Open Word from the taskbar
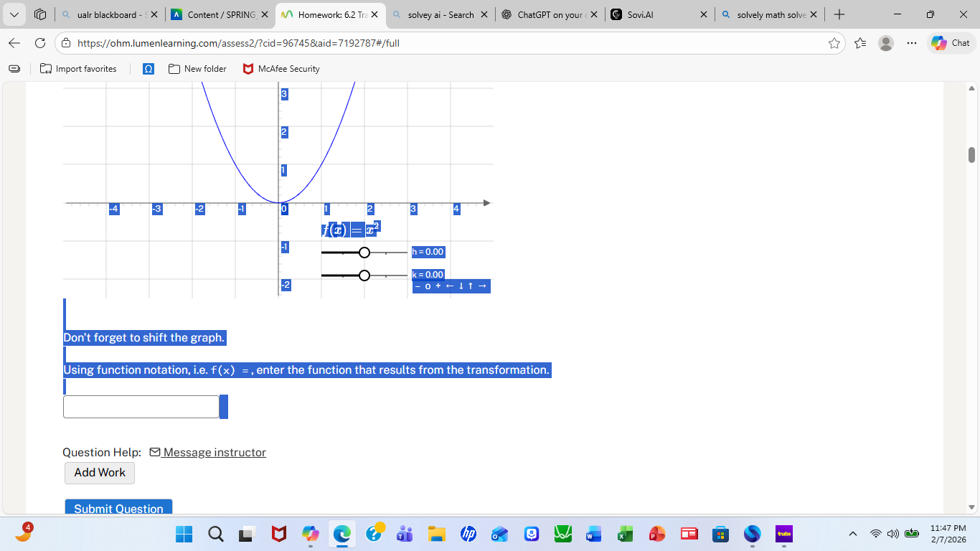Viewport: 980px width, 551px height. tap(595, 534)
